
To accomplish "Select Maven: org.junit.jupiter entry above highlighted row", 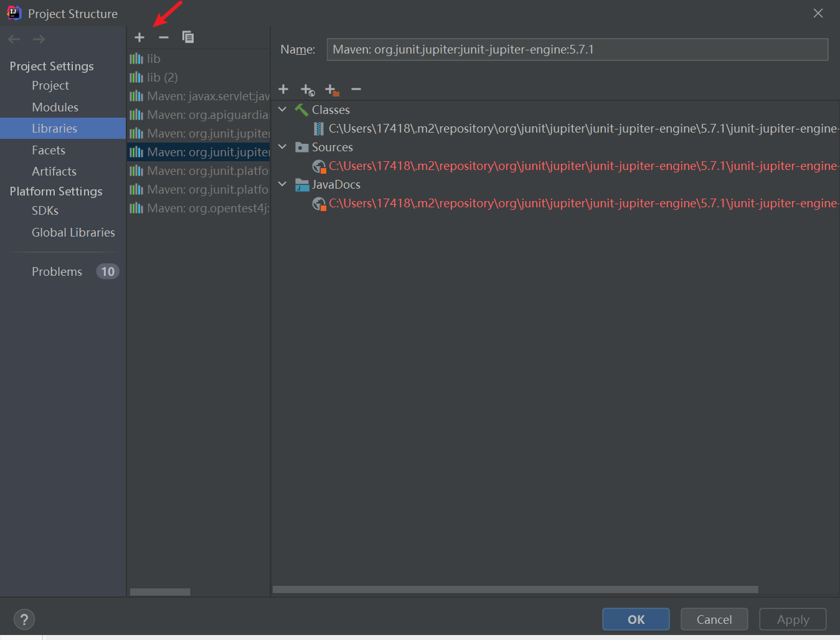I will click(199, 133).
